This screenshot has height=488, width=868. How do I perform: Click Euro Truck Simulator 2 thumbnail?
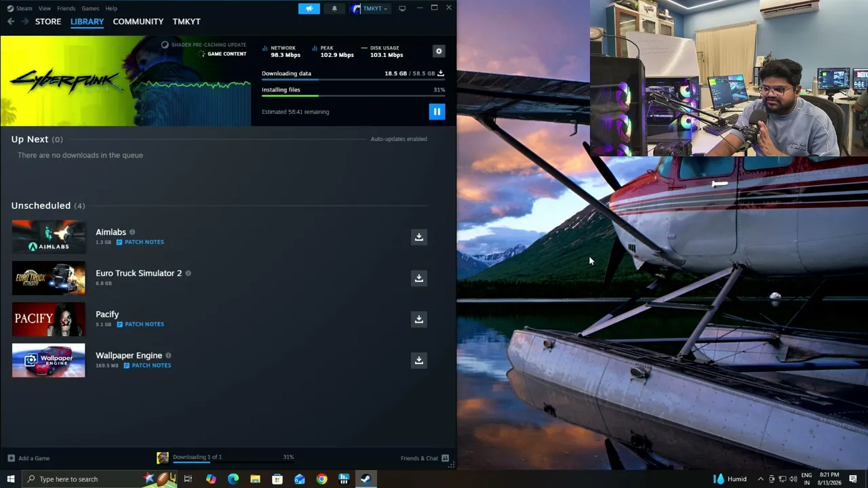[x=49, y=278]
